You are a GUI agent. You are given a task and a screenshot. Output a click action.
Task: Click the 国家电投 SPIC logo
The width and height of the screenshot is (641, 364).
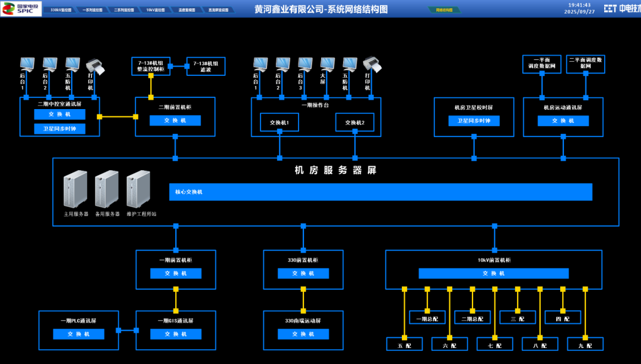point(21,8)
